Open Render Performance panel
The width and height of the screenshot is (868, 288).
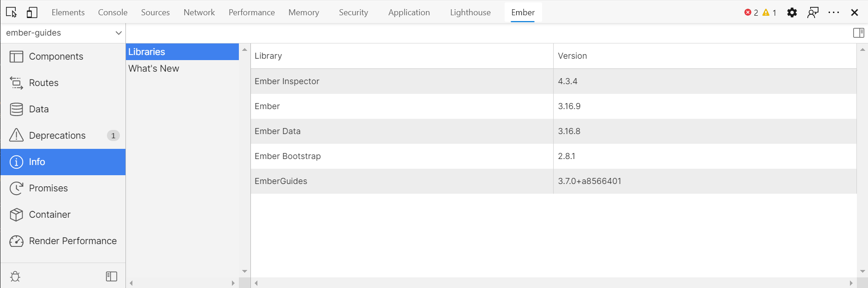tap(72, 241)
